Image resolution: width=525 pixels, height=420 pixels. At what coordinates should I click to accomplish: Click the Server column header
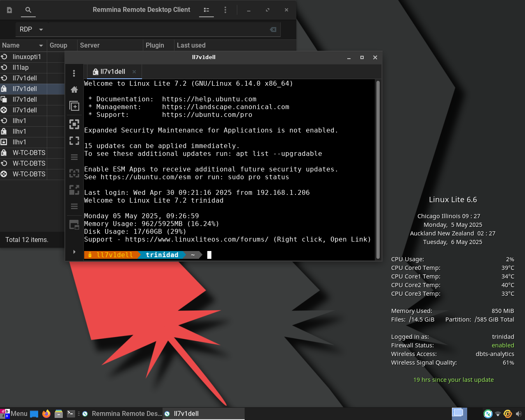pos(110,45)
